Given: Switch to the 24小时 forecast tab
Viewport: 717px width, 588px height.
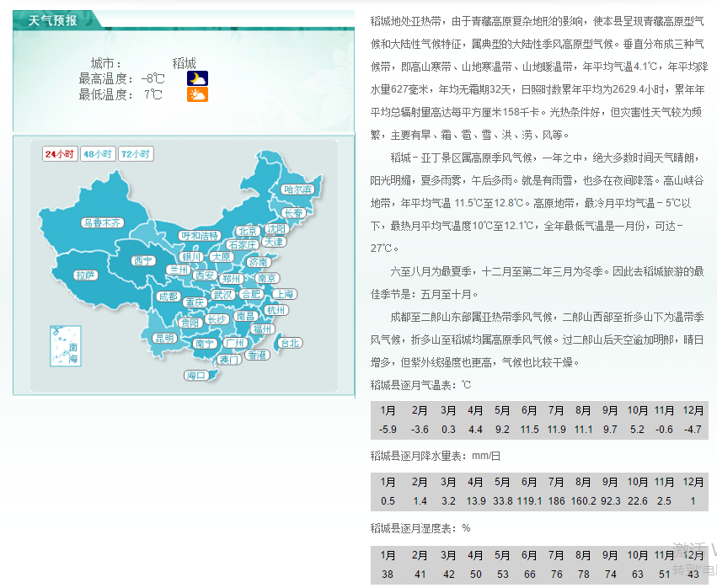Looking at the screenshot, I should (60, 154).
